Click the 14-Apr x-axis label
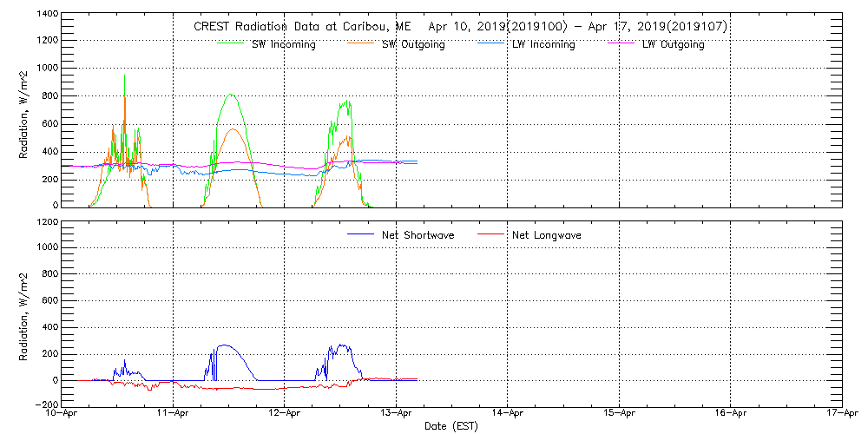This screenshot has height=434, width=868. point(508,414)
